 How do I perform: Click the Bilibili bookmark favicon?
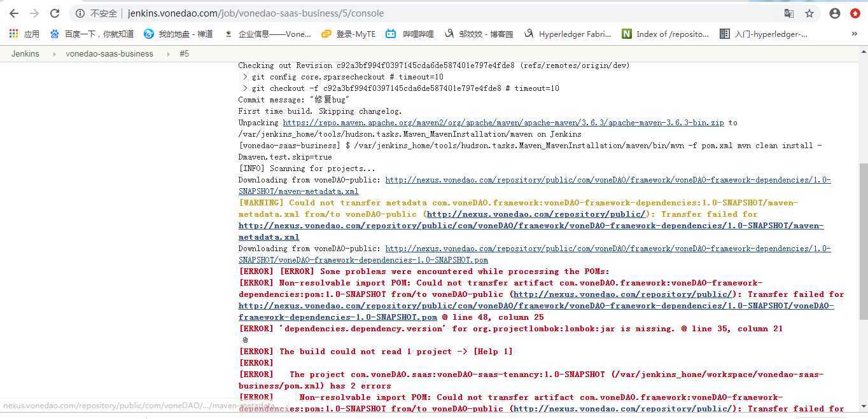[391, 34]
